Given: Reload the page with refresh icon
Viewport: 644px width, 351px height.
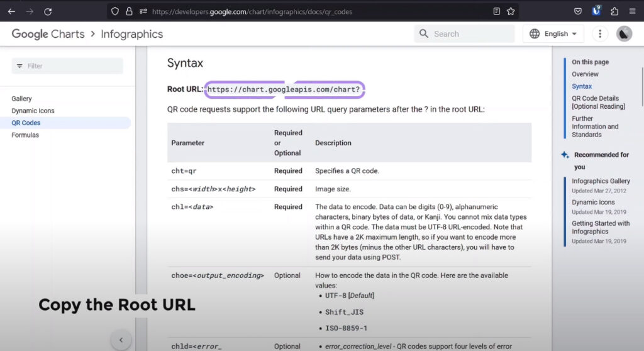Looking at the screenshot, I should pyautogui.click(x=48, y=11).
